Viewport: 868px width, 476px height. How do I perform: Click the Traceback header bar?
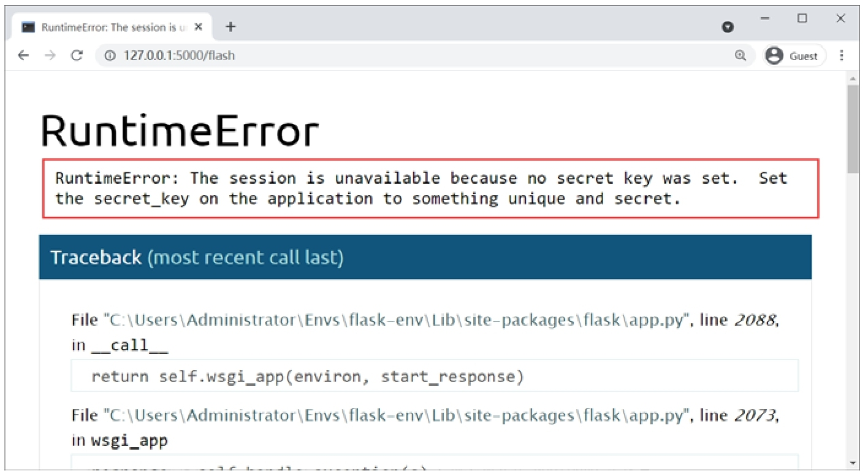pos(425,257)
